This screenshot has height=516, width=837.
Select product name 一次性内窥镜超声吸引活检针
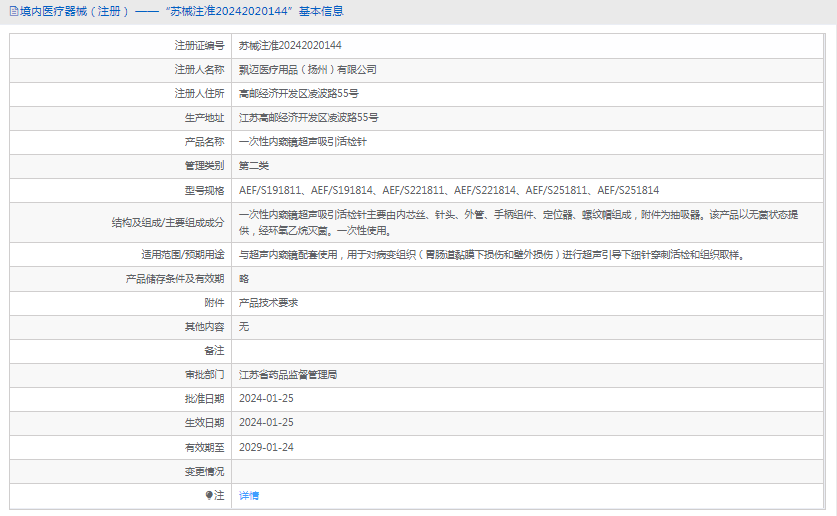point(303,142)
